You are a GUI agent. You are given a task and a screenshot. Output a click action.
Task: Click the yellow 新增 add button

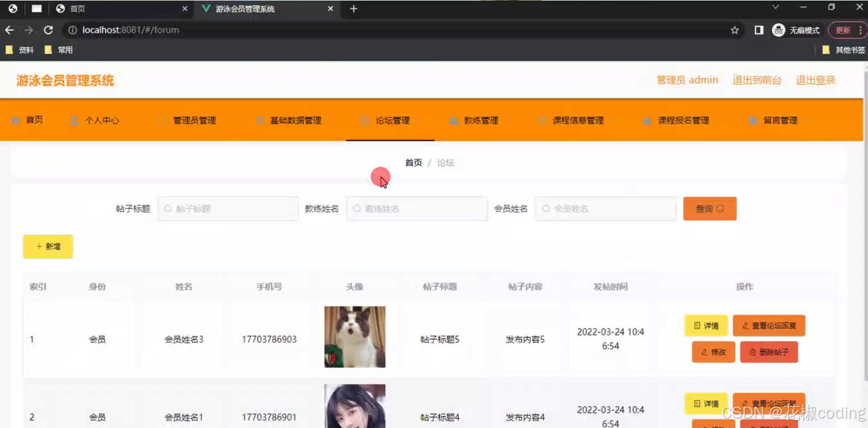click(x=48, y=247)
